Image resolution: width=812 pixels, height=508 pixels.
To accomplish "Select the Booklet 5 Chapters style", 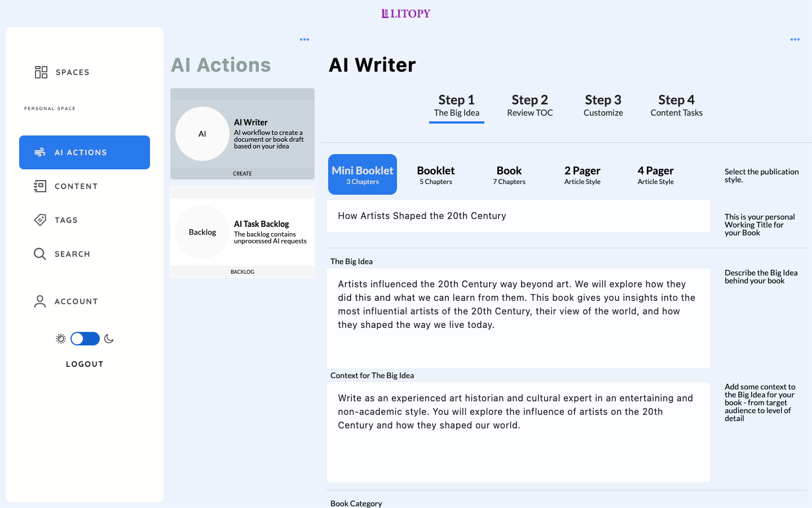I will coord(435,175).
